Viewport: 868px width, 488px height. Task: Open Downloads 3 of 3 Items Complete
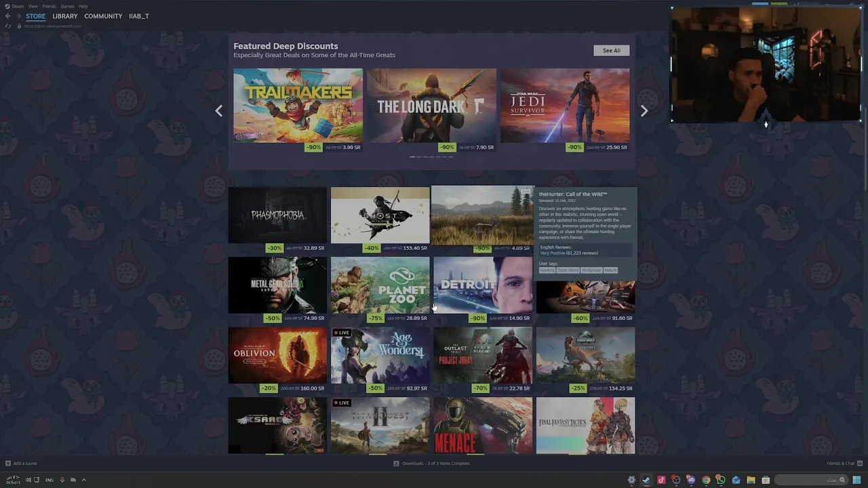click(431, 464)
